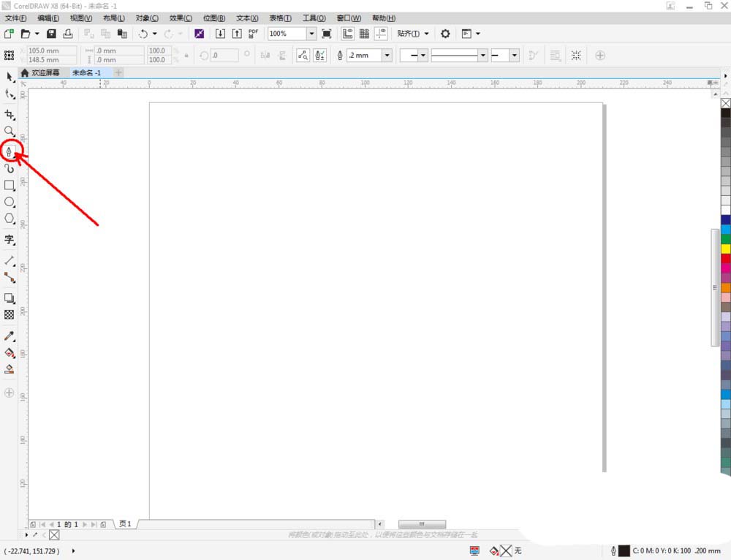Select the Pen tool
The height and width of the screenshot is (560, 731).
[x=9, y=151]
